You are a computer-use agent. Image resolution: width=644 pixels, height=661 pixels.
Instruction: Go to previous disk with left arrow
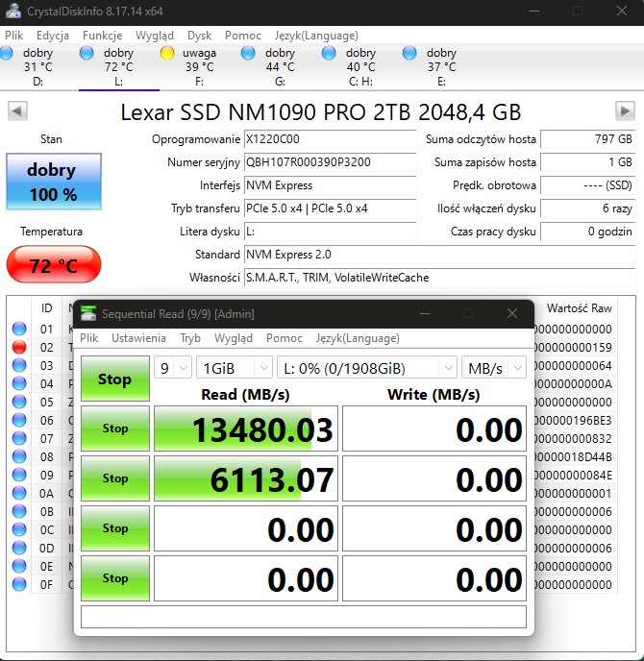pyautogui.click(x=16, y=111)
